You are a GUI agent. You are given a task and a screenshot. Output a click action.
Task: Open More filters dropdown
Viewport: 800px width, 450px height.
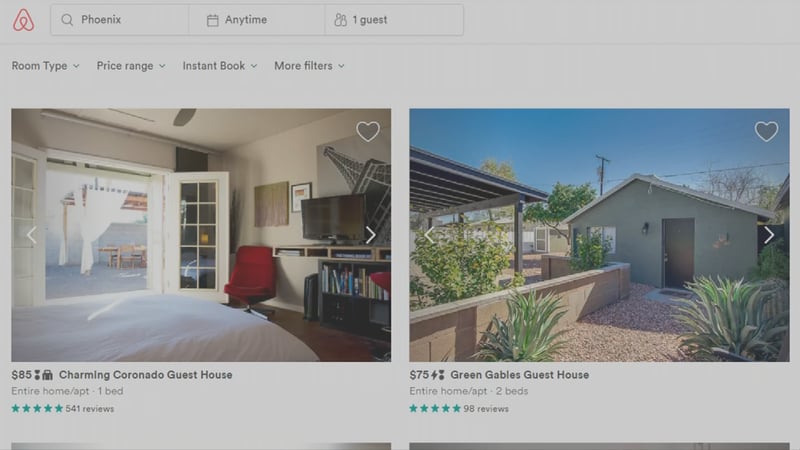[x=309, y=66]
